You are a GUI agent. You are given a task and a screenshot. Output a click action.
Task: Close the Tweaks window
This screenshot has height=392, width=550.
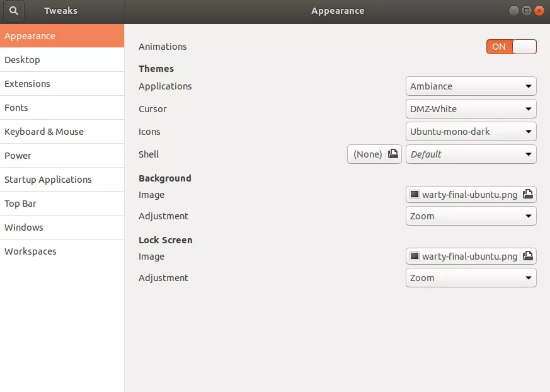pyautogui.click(x=539, y=11)
